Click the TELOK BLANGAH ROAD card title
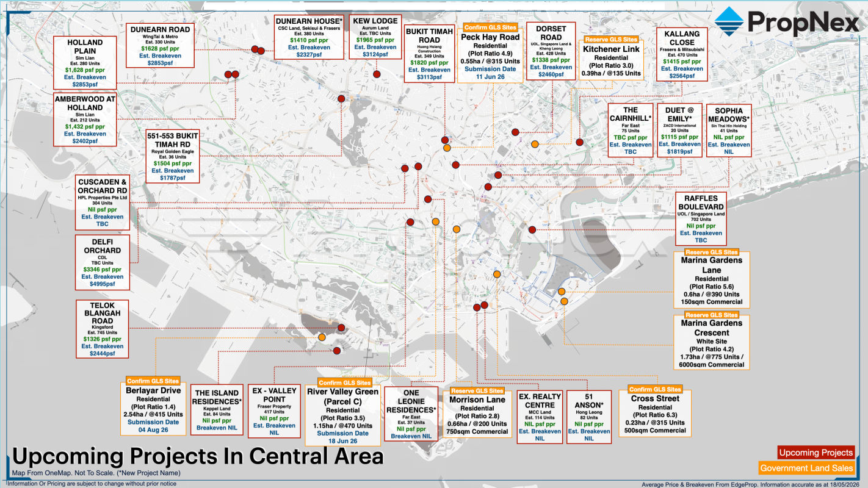The image size is (868, 488). (x=103, y=313)
